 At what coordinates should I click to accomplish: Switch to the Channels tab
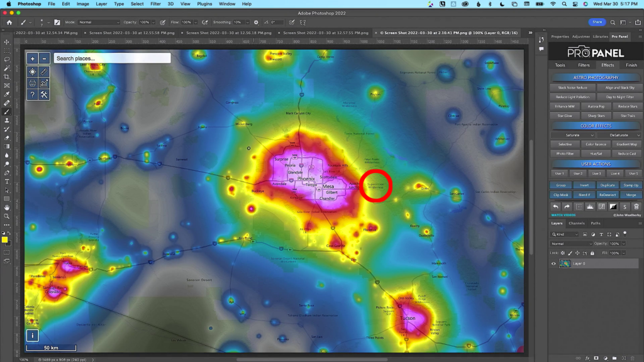(x=576, y=223)
